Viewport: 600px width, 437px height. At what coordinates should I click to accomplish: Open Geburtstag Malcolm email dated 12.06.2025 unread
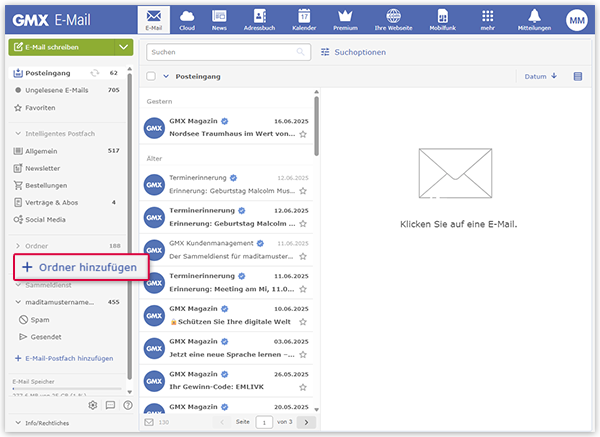[x=227, y=217]
